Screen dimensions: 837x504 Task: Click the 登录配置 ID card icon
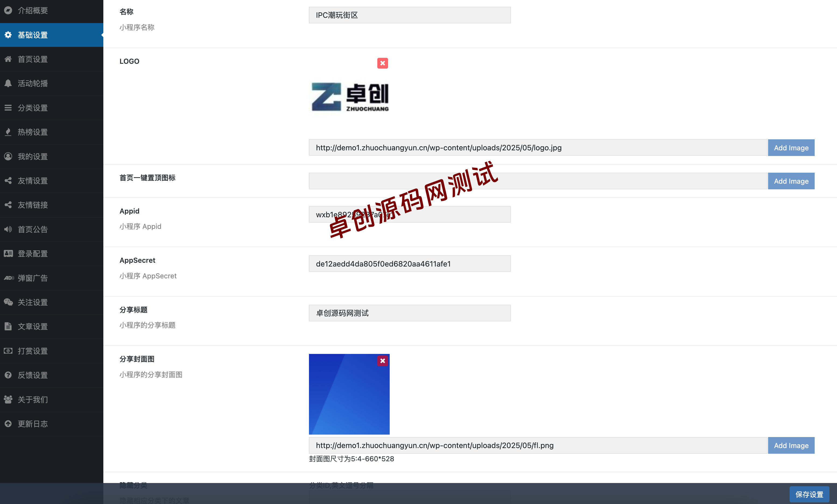tap(8, 253)
